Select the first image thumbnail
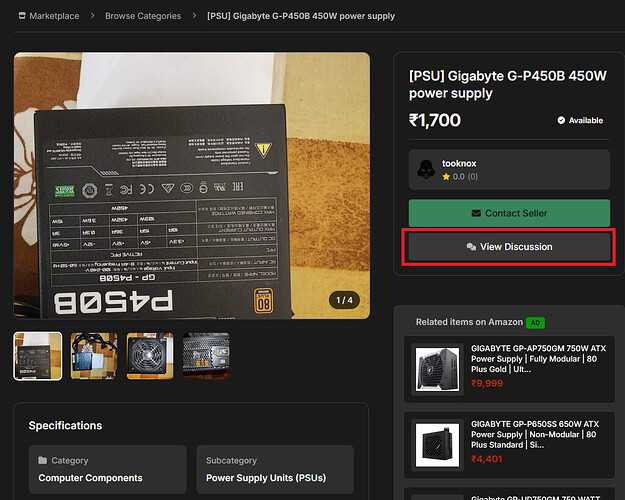Screen dimensions: 625x500 [x=38, y=356]
